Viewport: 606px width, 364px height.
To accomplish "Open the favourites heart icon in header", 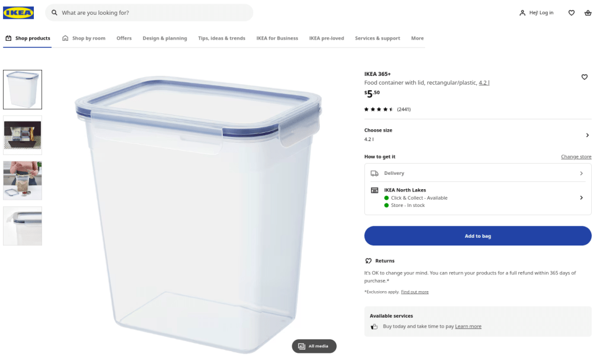I will click(571, 12).
